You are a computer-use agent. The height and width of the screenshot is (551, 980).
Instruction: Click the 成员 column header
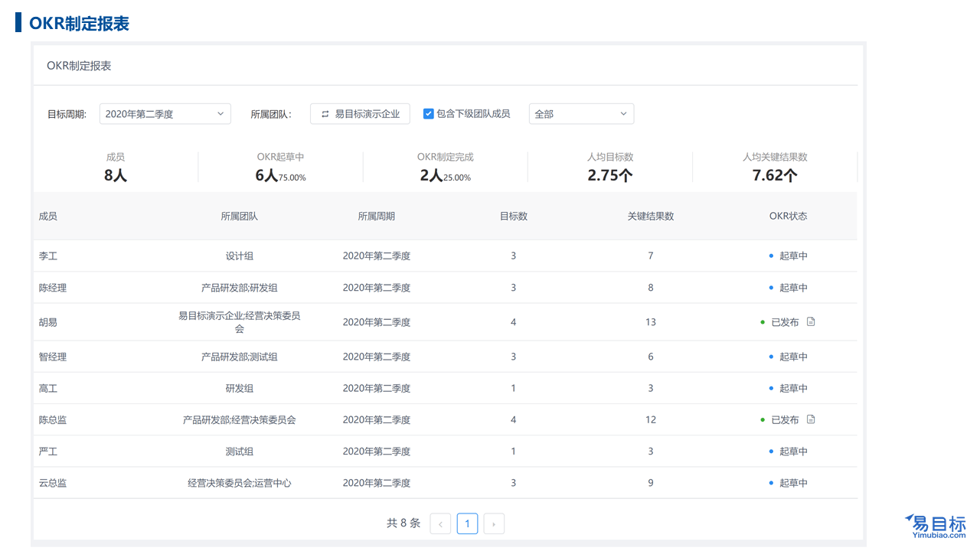(48, 217)
